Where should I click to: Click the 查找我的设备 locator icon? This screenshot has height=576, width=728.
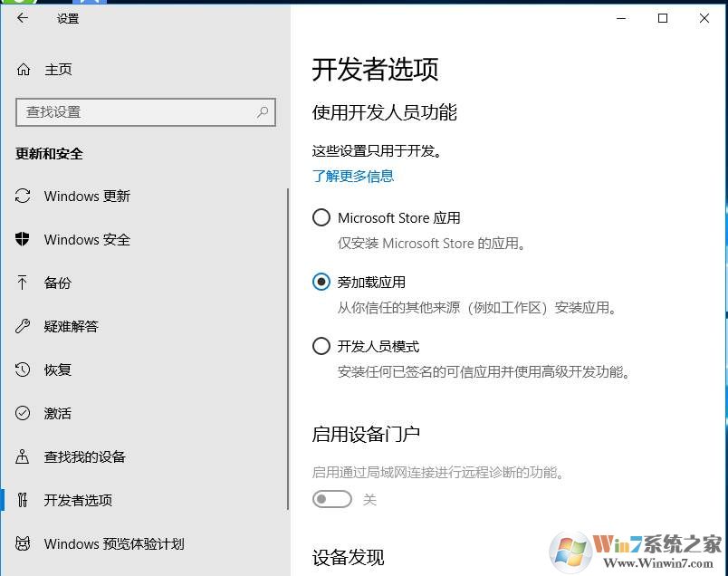[x=23, y=456]
